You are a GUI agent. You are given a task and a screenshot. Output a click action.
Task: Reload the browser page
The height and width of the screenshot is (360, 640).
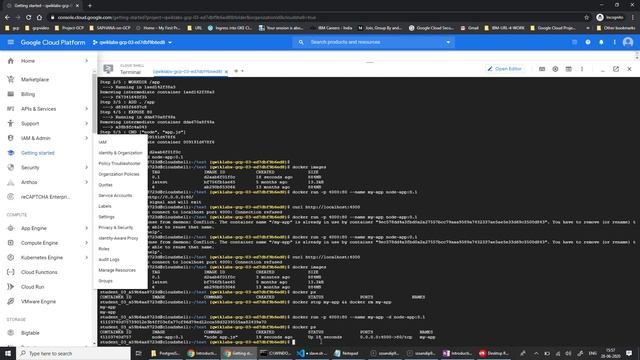[x=29, y=17]
